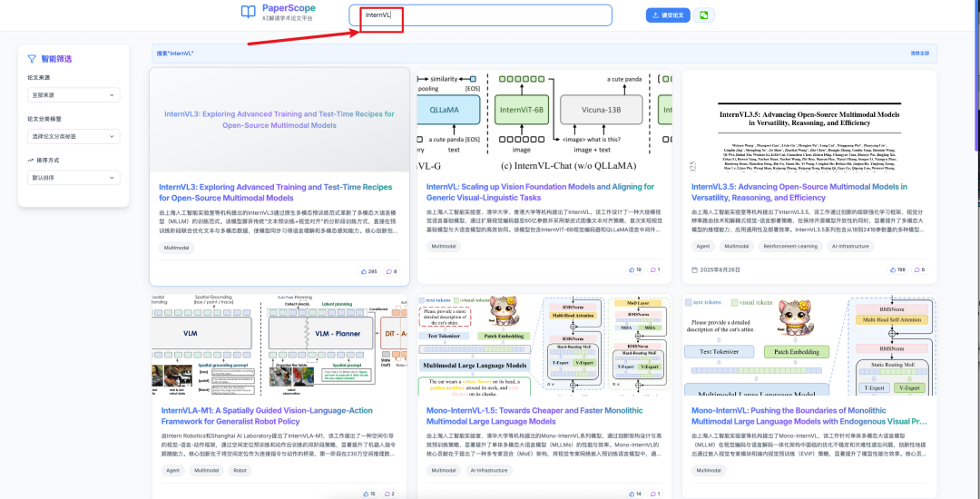
Task: Expand the 全部来源 paper source dropdown
Action: click(73, 94)
